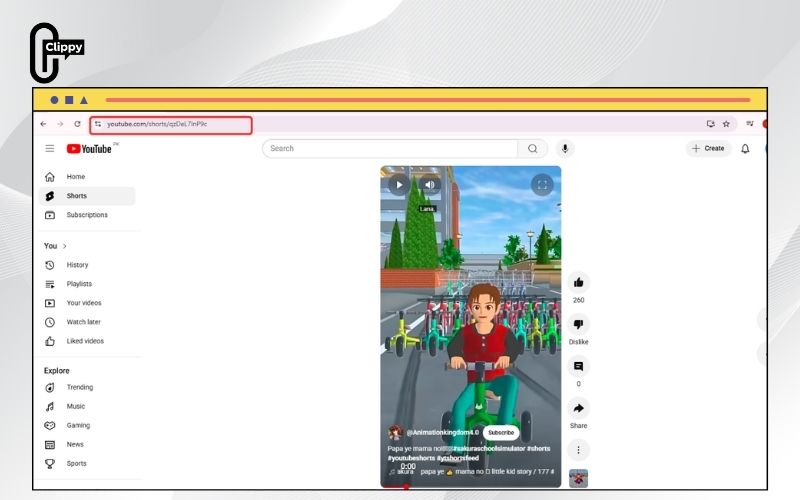This screenshot has height=500, width=800.
Task: Play the Shorts video
Action: pos(399,185)
